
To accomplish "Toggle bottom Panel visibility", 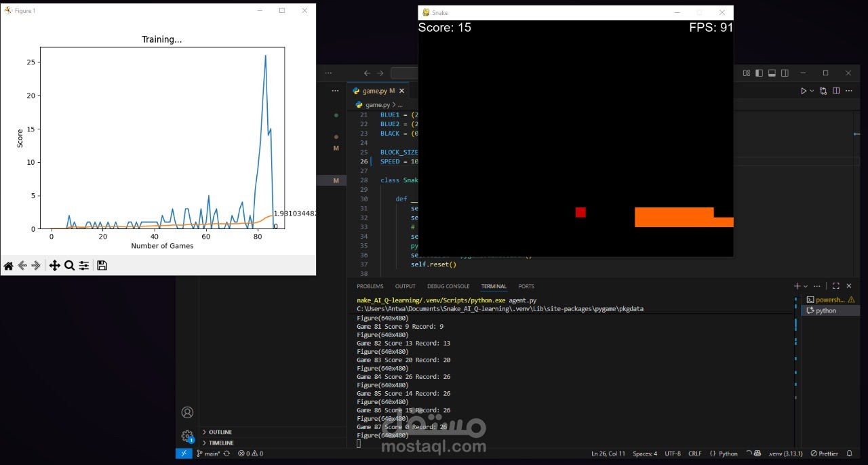I will click(772, 73).
